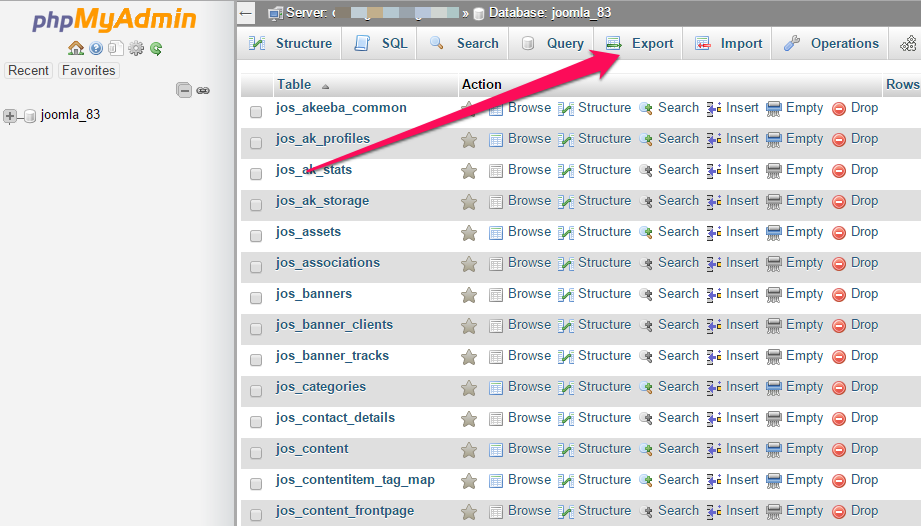Open navigation panel settings gear icon

click(136, 48)
